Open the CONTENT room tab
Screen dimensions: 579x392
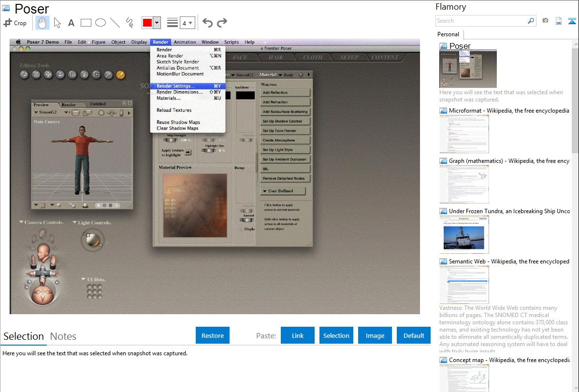(x=385, y=57)
